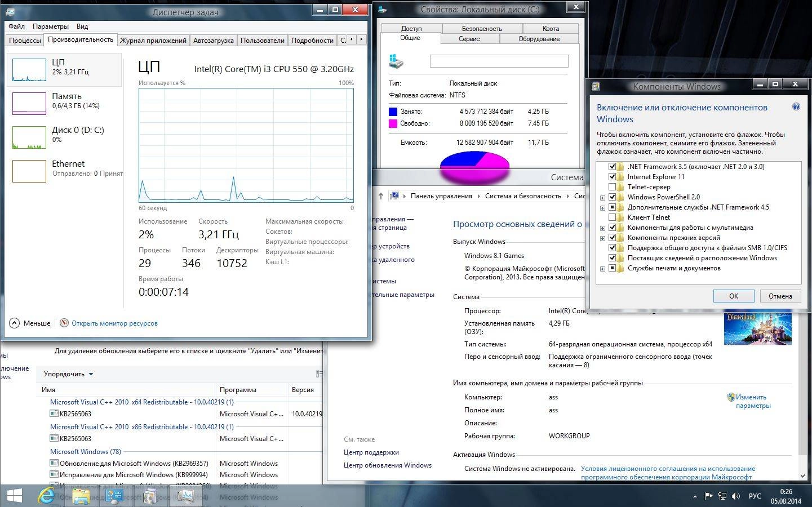The height and width of the screenshot is (507, 812).
Task: Open the Windows Start button on taskbar
Action: [x=14, y=496]
